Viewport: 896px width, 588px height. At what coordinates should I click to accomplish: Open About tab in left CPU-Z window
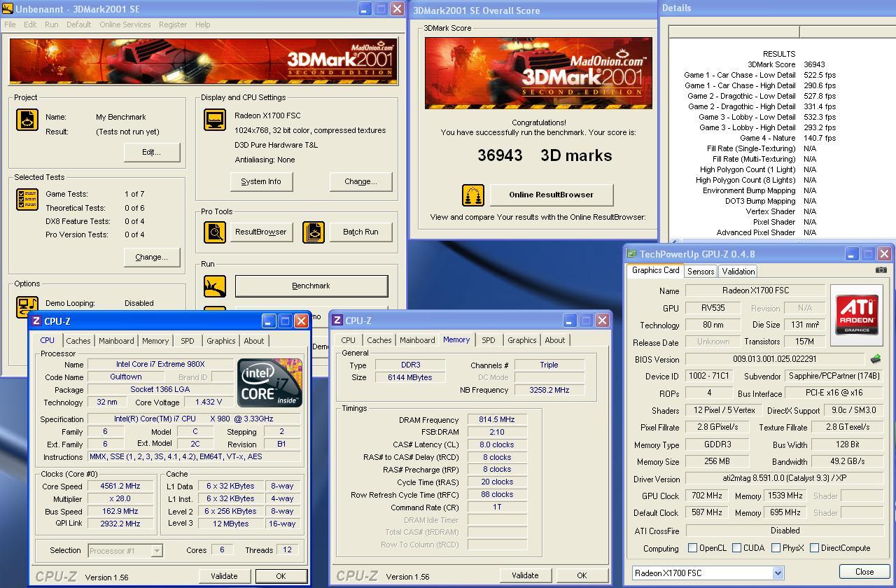coord(254,341)
